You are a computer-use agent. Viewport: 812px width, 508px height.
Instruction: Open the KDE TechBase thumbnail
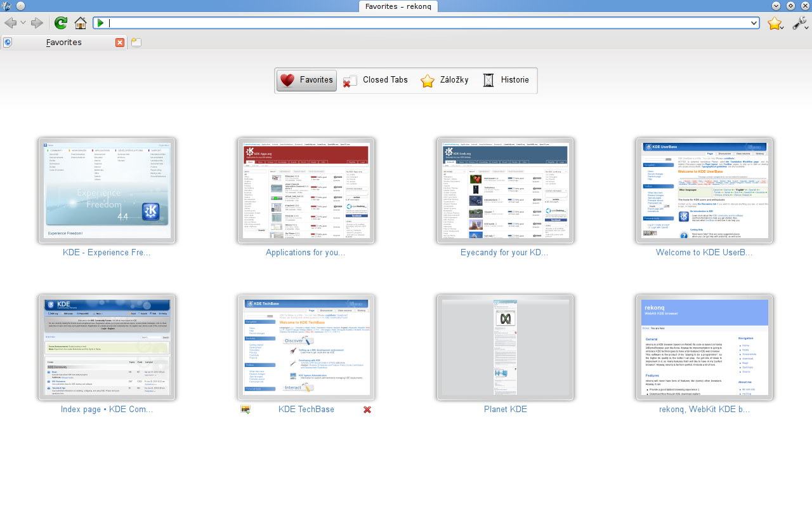(306, 347)
